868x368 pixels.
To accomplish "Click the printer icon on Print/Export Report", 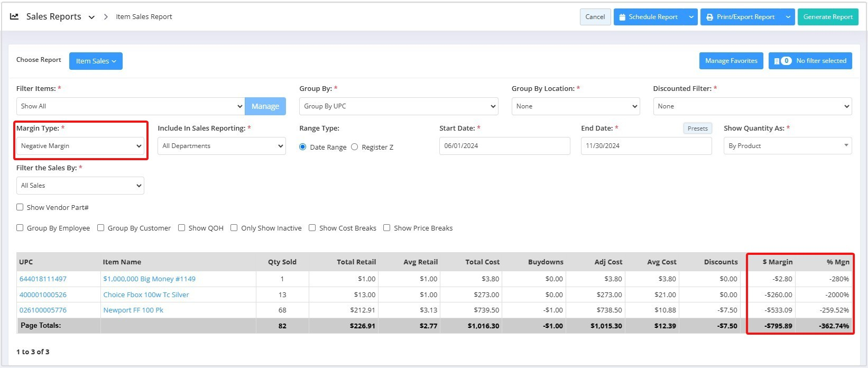I will click(710, 17).
